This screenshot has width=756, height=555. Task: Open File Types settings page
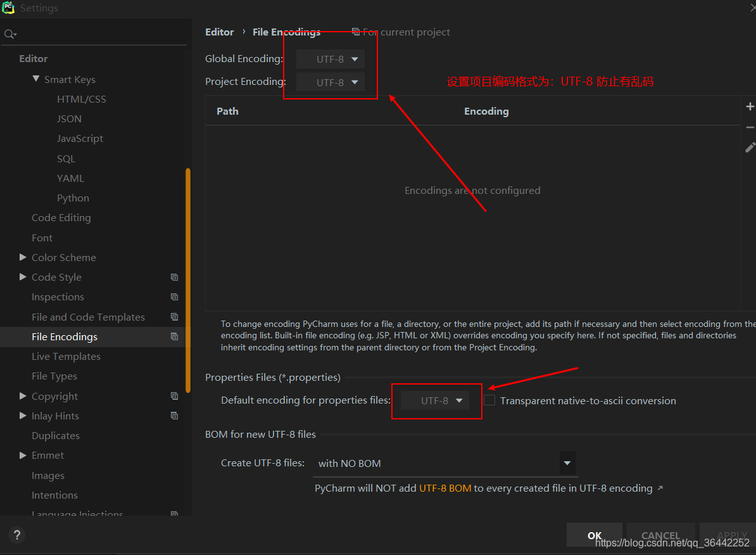pos(54,376)
